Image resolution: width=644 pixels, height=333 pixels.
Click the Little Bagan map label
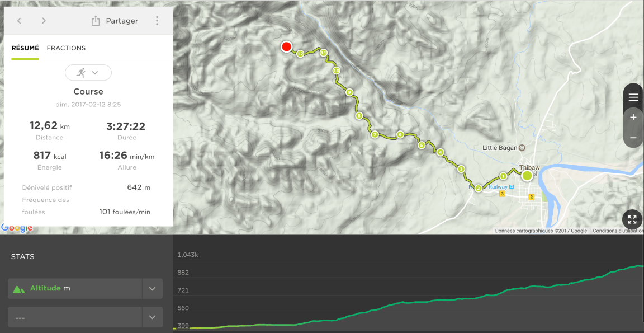tap(500, 148)
